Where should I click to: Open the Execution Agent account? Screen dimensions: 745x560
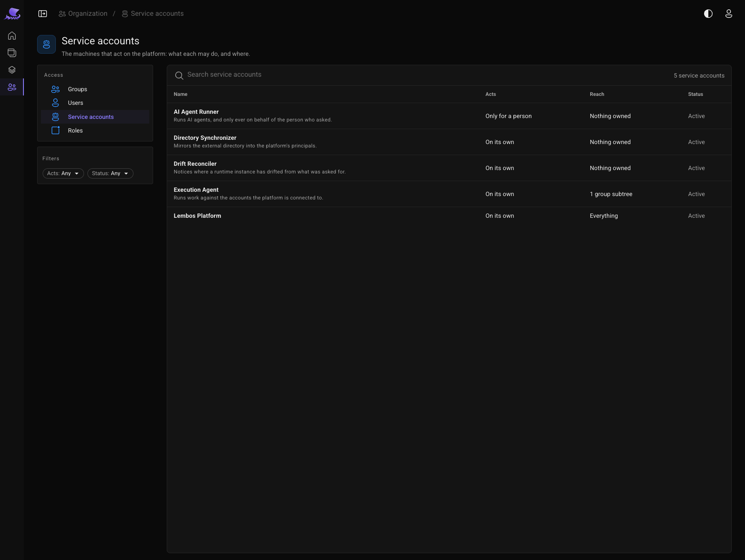(x=449, y=194)
